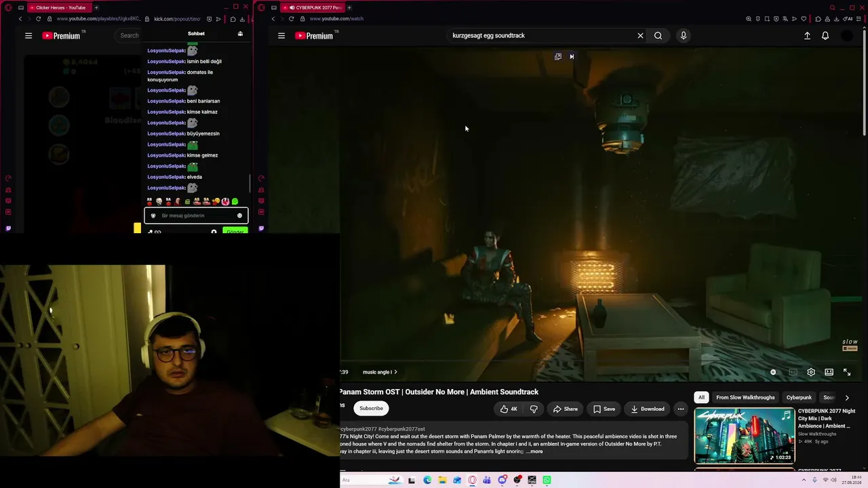The image size is (868, 488).
Task: Open the video player settings gear
Action: 811,372
